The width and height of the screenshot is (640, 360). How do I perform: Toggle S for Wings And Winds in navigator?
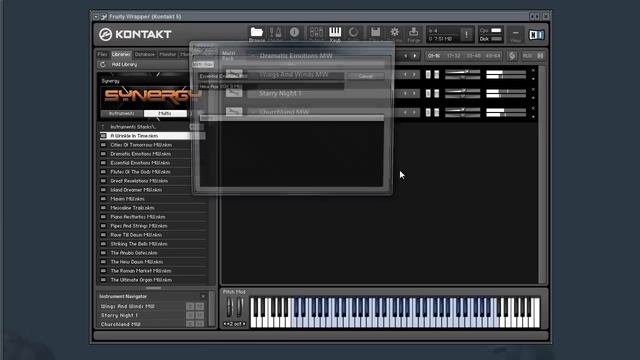pos(190,306)
